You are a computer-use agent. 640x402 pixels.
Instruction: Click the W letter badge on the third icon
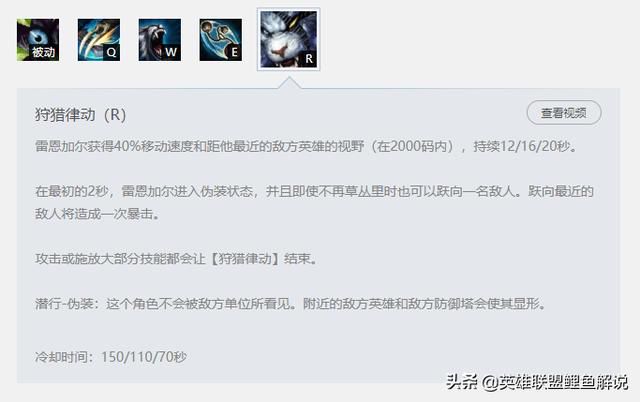171,52
